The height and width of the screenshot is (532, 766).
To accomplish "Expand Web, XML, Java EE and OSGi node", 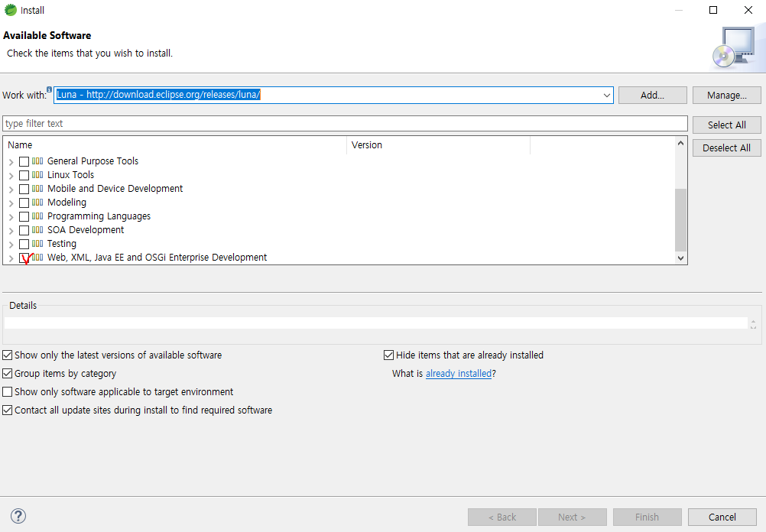I will [x=11, y=258].
